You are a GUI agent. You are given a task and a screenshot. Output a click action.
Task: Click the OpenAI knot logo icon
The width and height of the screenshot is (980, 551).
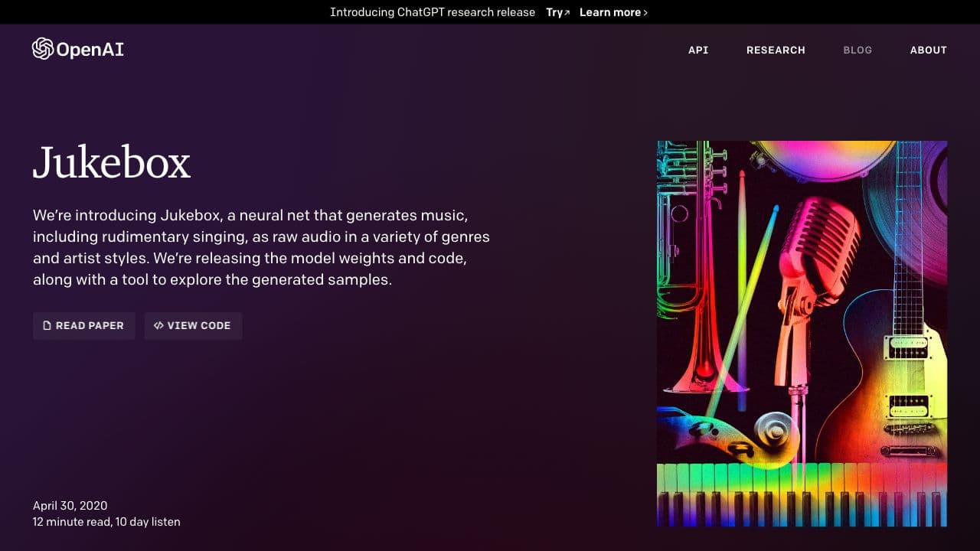tap(43, 49)
